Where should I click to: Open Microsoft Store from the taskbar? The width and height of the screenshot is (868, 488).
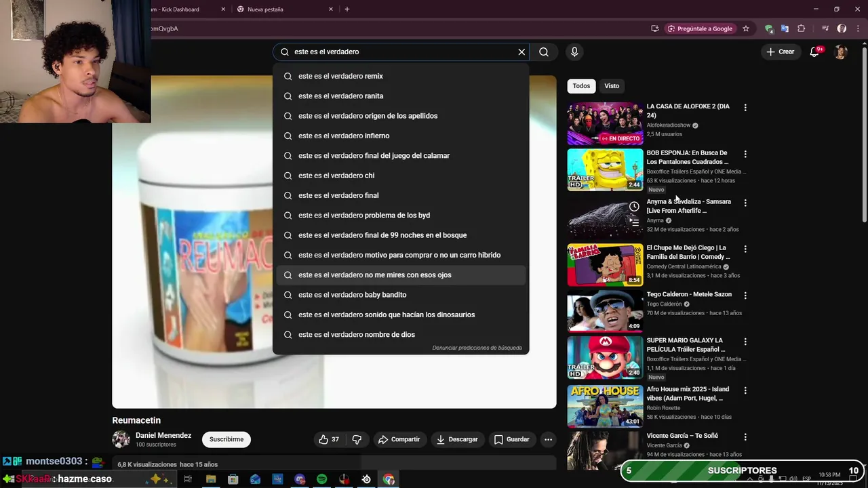click(x=233, y=479)
